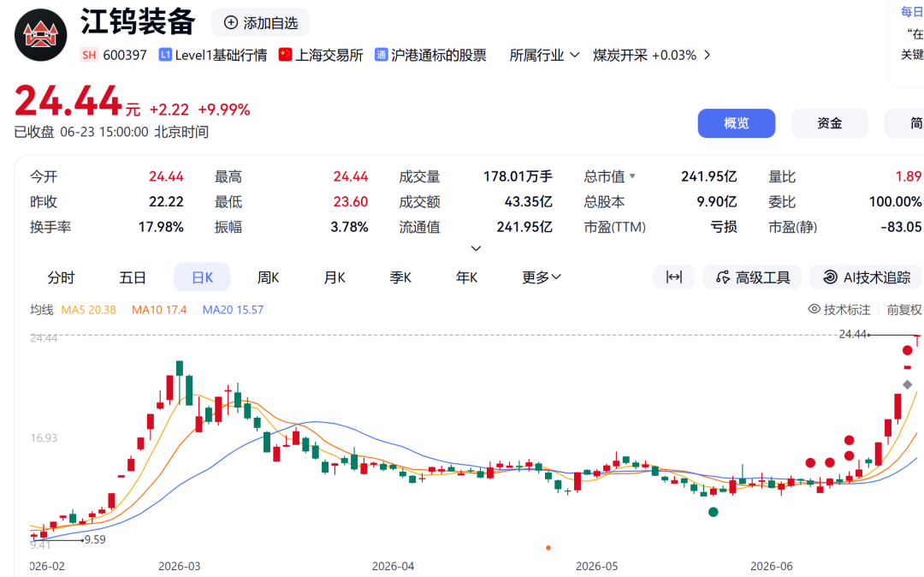Click the 委比 100.00% value
924x577 pixels.
895,201
